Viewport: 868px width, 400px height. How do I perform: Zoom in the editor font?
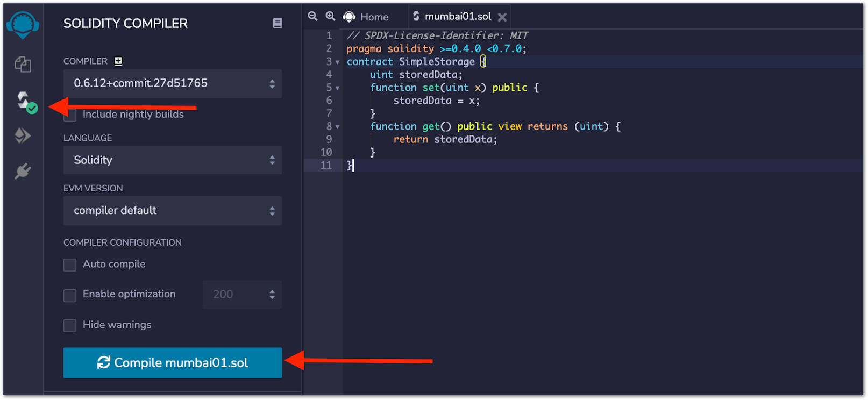(x=330, y=17)
